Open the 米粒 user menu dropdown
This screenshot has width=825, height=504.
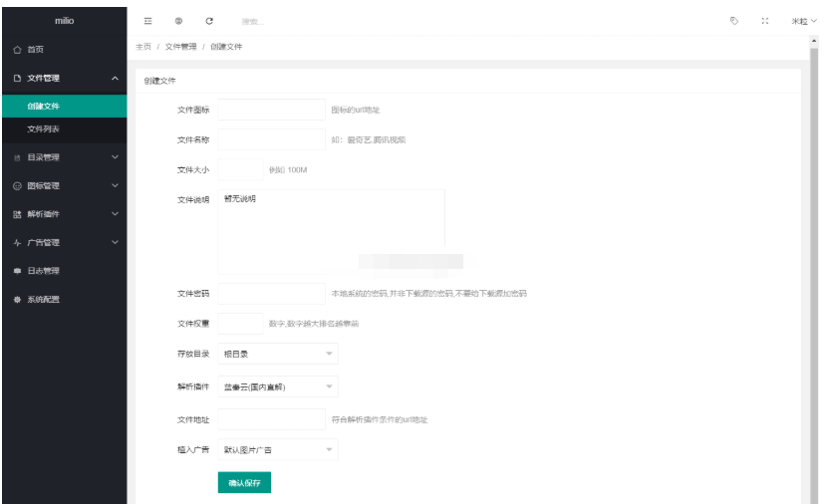pos(804,21)
